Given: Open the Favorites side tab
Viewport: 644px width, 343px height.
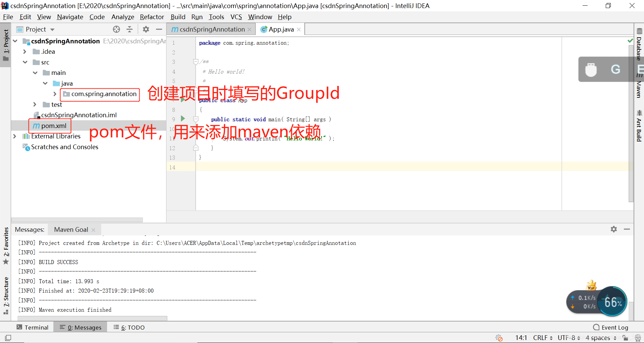Looking at the screenshot, I should coord(6,246).
